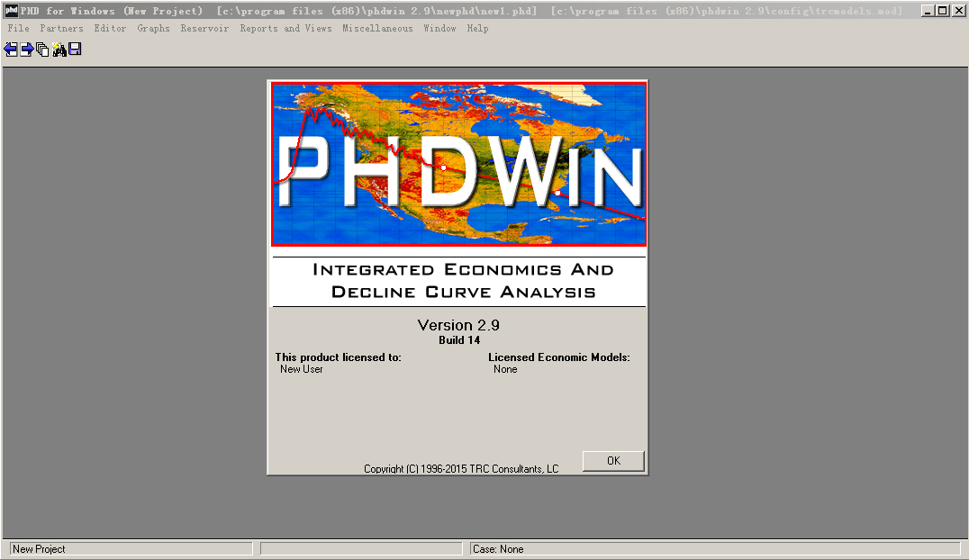Close the PHD for Windows window

(958, 11)
